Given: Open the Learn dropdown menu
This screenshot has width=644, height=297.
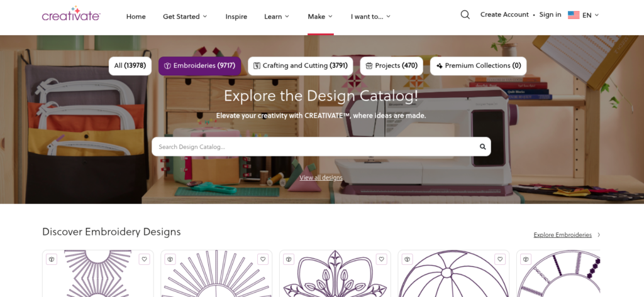Looking at the screenshot, I should tap(277, 16).
